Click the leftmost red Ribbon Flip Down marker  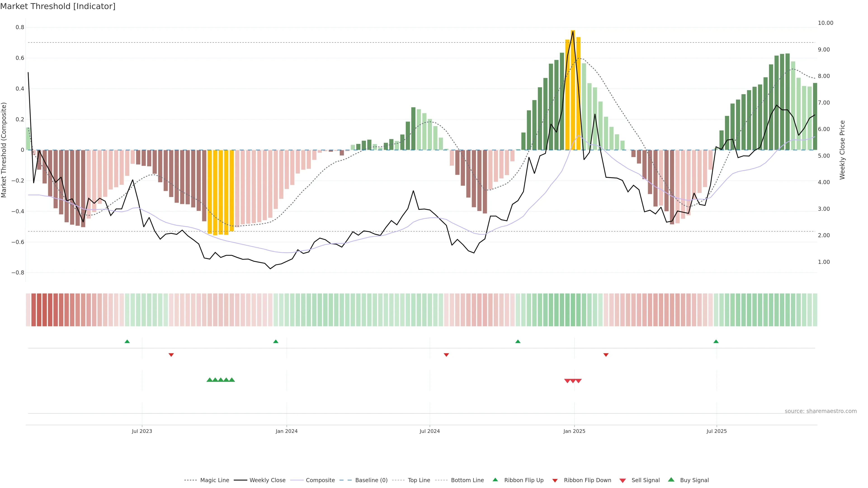coord(171,355)
